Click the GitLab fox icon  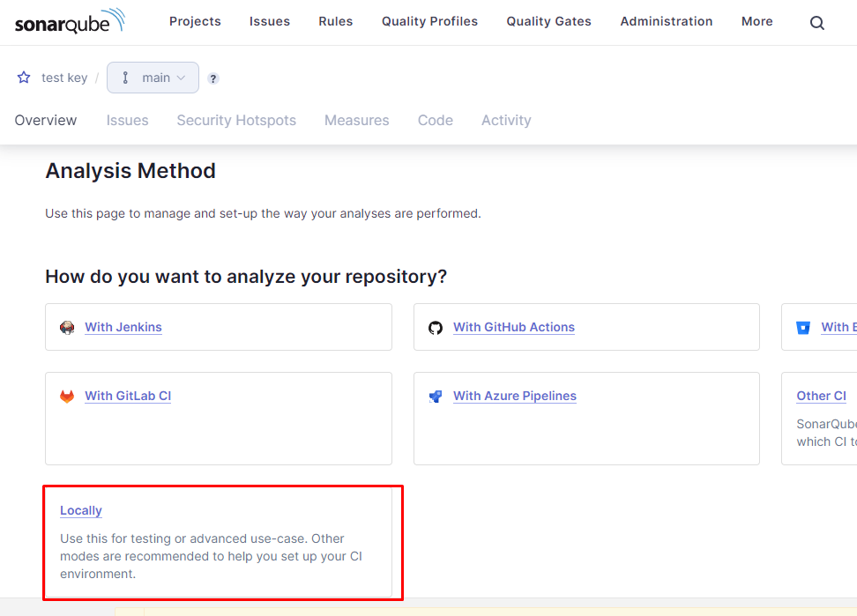coord(67,396)
